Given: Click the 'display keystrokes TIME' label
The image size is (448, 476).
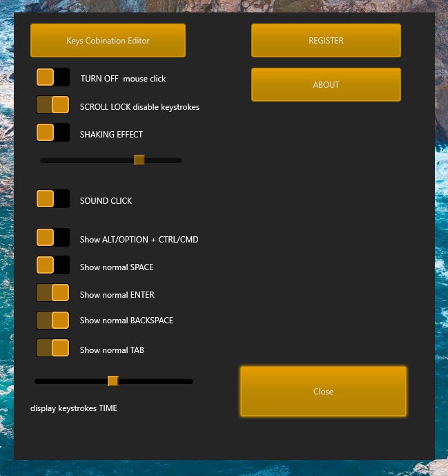Looking at the screenshot, I should pos(74,408).
